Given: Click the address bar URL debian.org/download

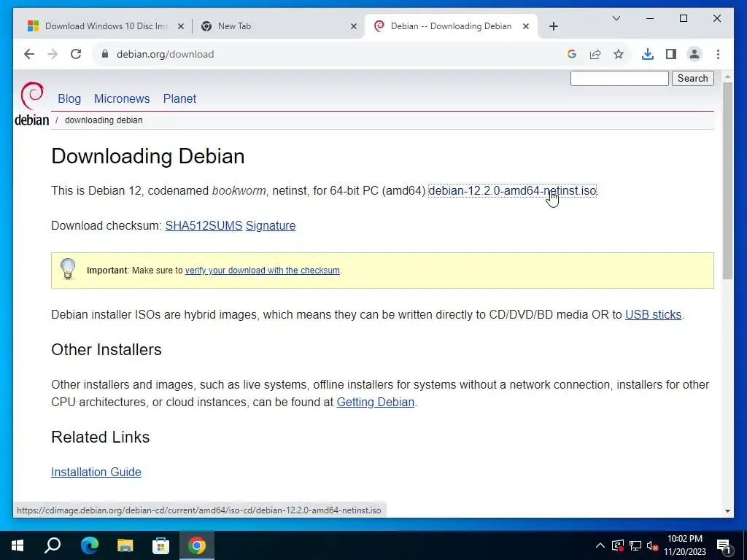Looking at the screenshot, I should click(x=166, y=54).
